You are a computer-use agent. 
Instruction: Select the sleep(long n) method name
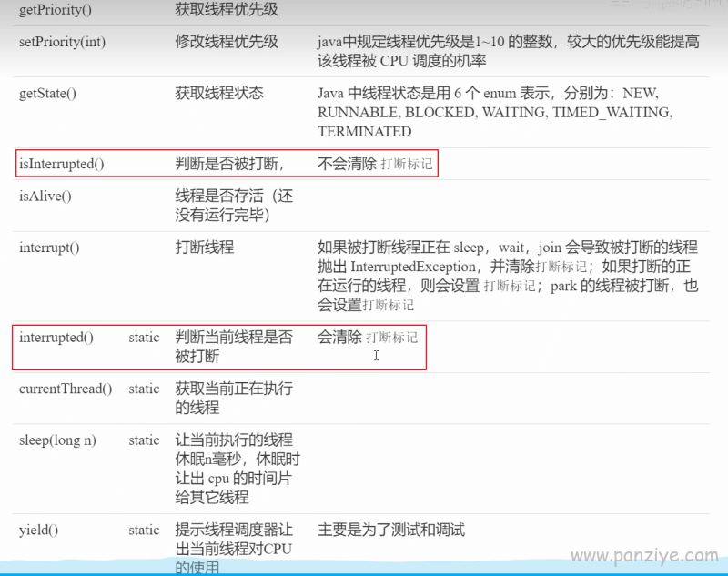click(57, 440)
